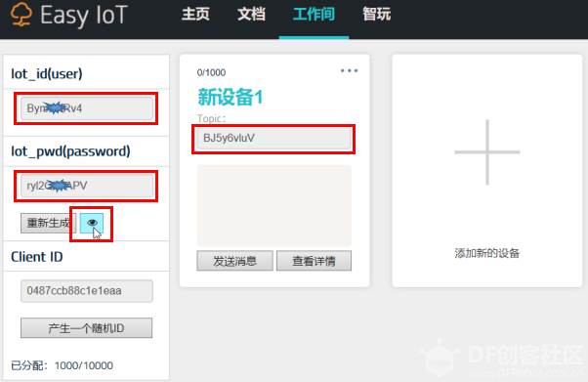Click the 发送消息 send message button
Viewport: 588px width, 382px height.
234,261
